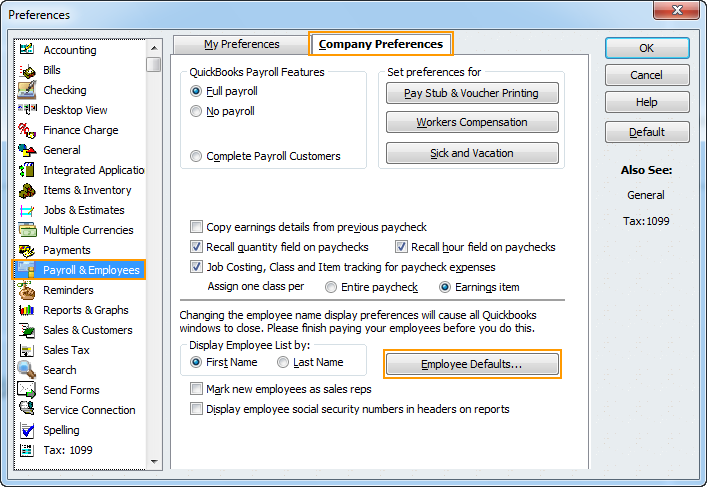The image size is (707, 487).
Task: Click the Search magnifier icon
Action: pos(27,370)
